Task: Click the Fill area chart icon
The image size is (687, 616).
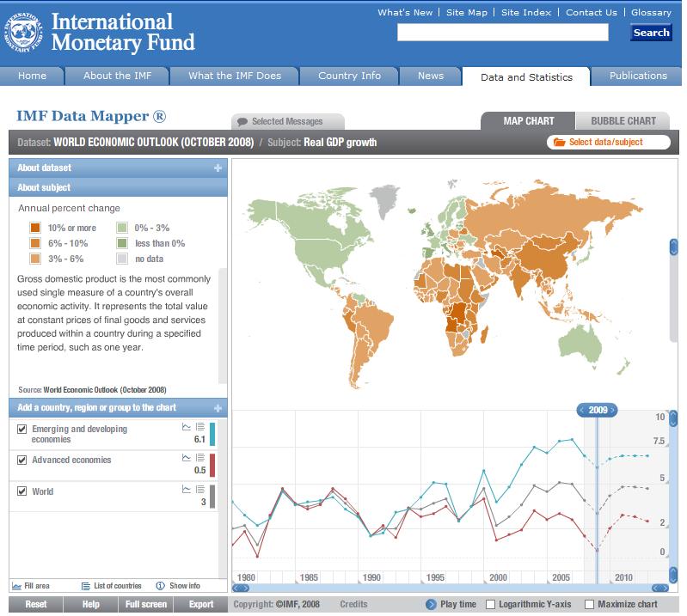Action: [16, 586]
